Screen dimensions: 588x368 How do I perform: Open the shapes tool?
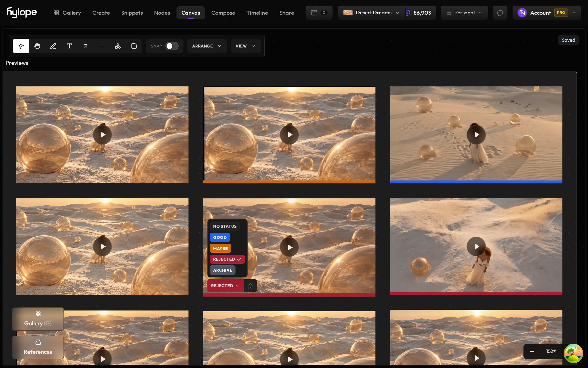pos(118,46)
